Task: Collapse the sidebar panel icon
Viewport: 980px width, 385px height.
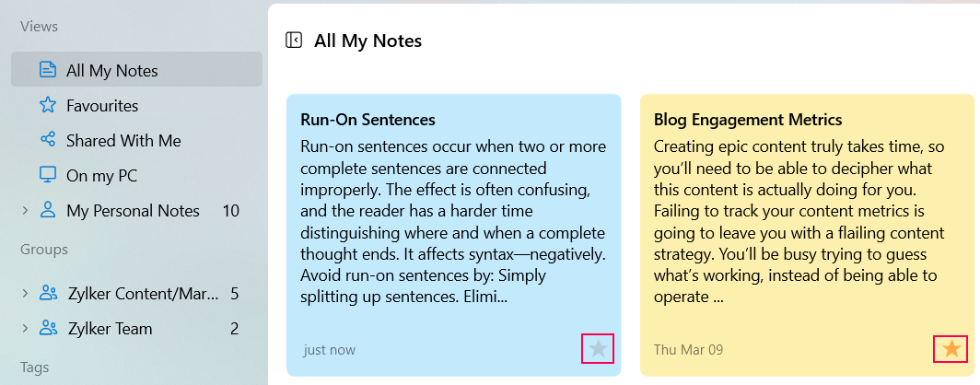Action: point(293,41)
